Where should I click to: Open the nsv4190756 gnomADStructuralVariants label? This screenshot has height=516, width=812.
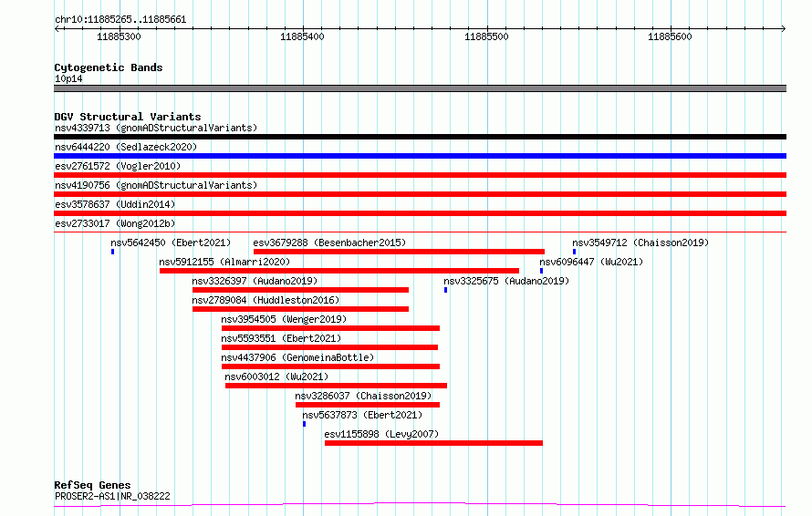point(156,185)
